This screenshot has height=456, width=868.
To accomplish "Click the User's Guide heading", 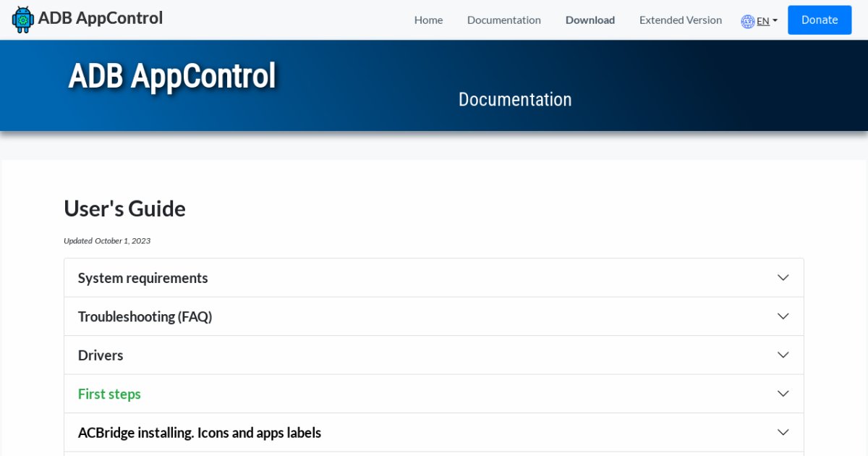I will (124, 209).
